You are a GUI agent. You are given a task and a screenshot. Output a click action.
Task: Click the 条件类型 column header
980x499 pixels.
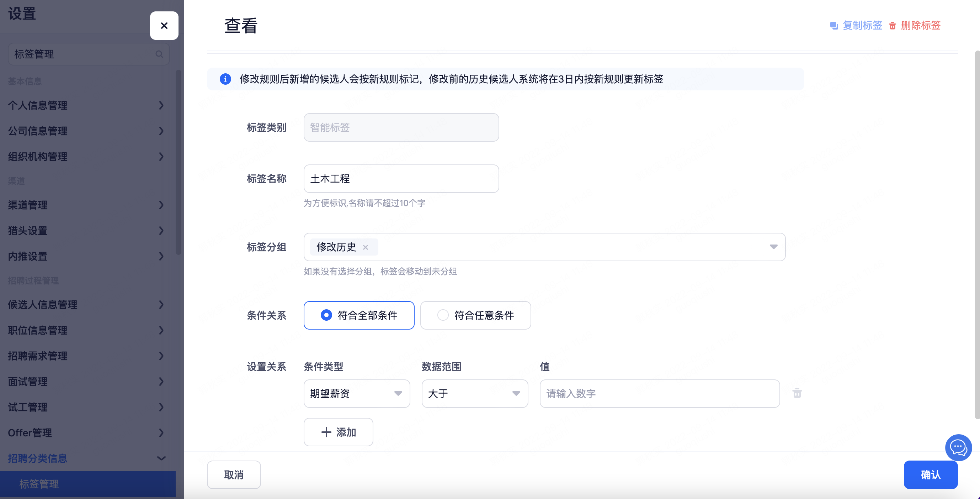click(323, 367)
